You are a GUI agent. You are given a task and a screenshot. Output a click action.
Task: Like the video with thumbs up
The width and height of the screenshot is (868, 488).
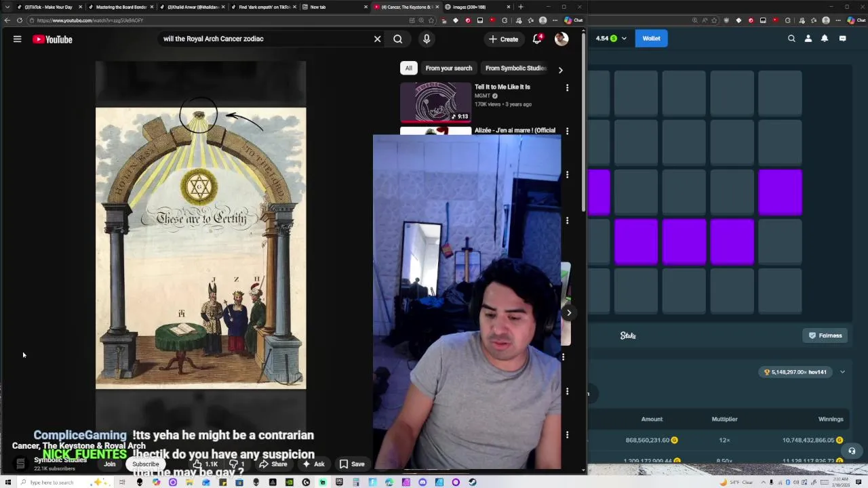point(205,464)
